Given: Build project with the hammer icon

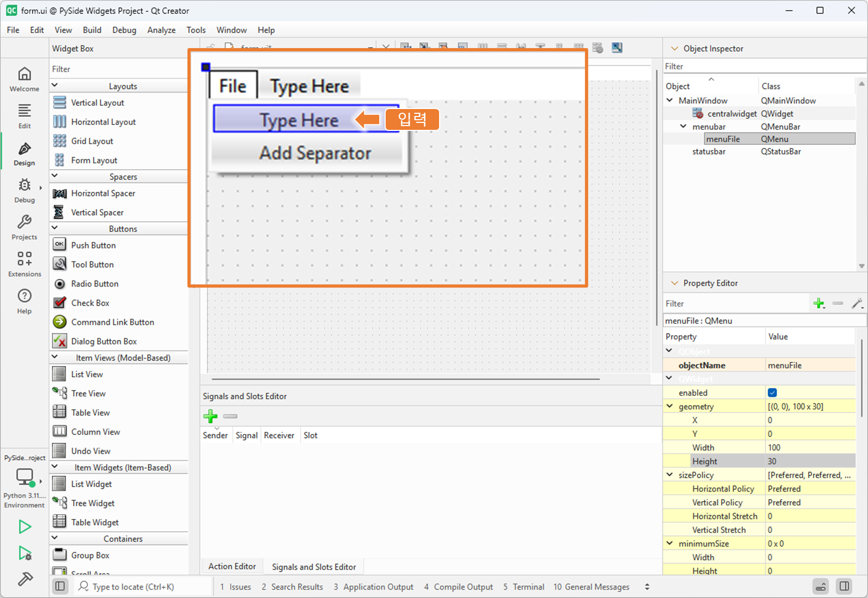Looking at the screenshot, I should coord(25,579).
